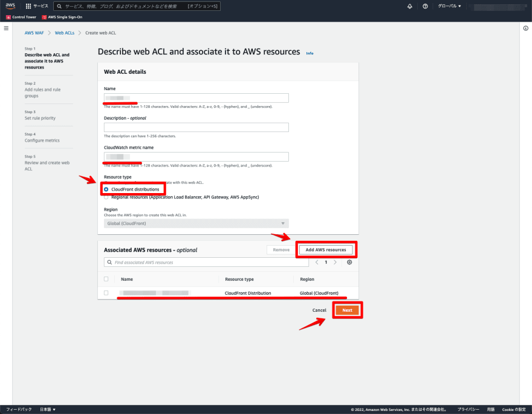The width and height of the screenshot is (532, 414).
Task: Focus the Find associated AWS resources search
Action: (206, 262)
